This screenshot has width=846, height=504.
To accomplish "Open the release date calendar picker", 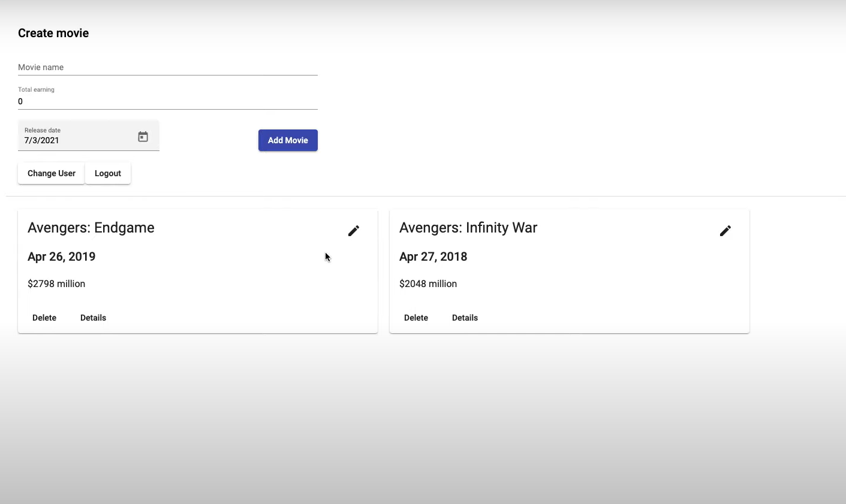I will [143, 137].
